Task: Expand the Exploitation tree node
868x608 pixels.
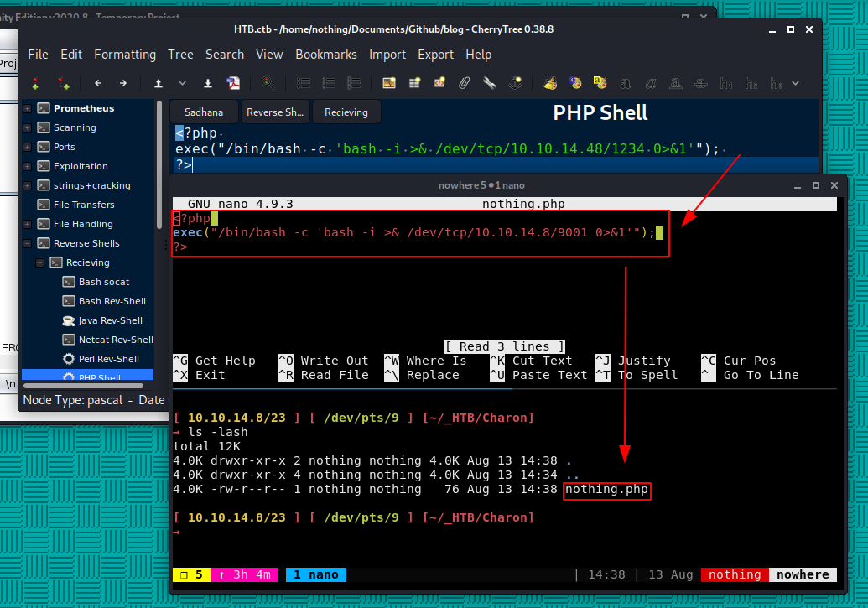Action: pos(27,167)
